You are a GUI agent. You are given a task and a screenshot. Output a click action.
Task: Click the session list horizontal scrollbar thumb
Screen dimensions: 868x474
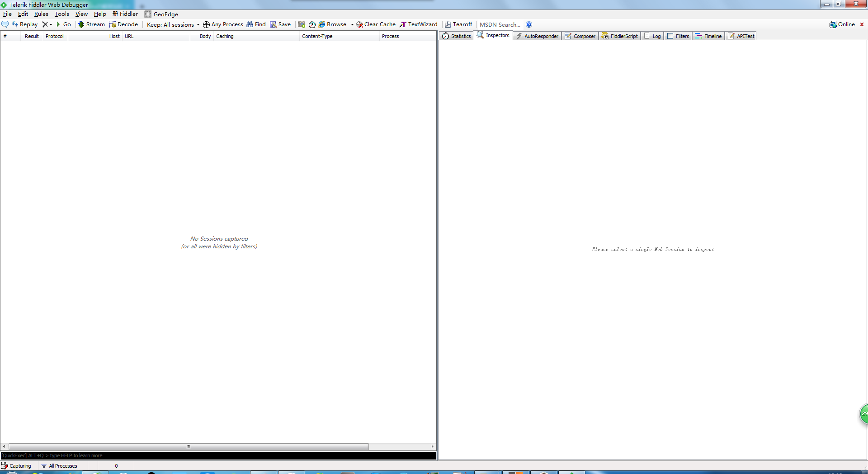189,446
